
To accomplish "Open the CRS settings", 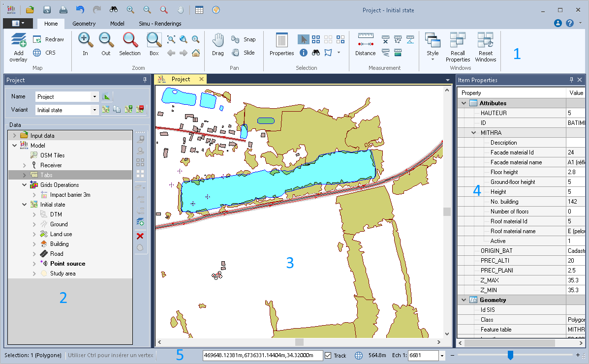I will [44, 53].
